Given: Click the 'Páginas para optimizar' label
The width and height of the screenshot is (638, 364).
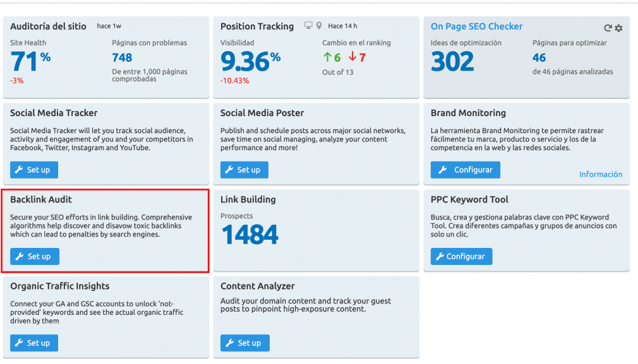Looking at the screenshot, I should [x=570, y=43].
